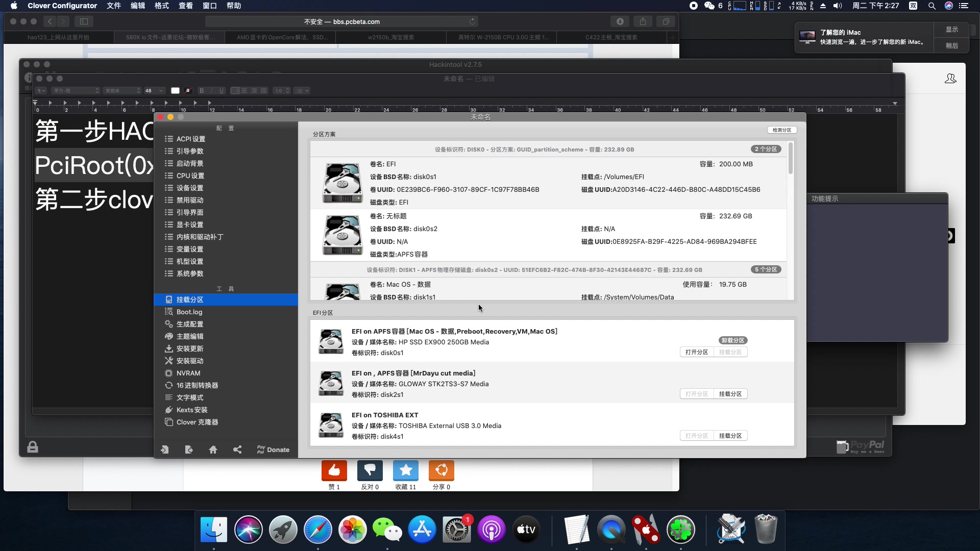Click the 5 个分区 badge for DISK1
The width and height of the screenshot is (980, 551).
766,269
